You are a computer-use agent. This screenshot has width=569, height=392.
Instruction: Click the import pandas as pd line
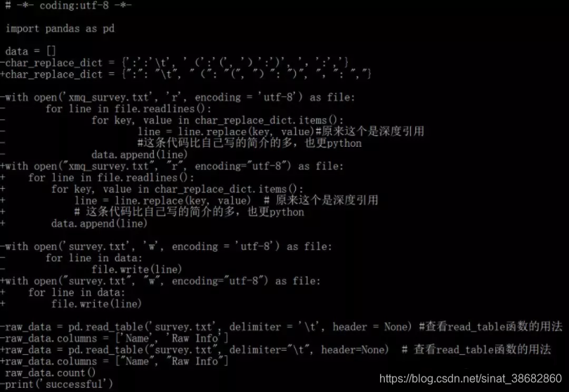pos(60,28)
